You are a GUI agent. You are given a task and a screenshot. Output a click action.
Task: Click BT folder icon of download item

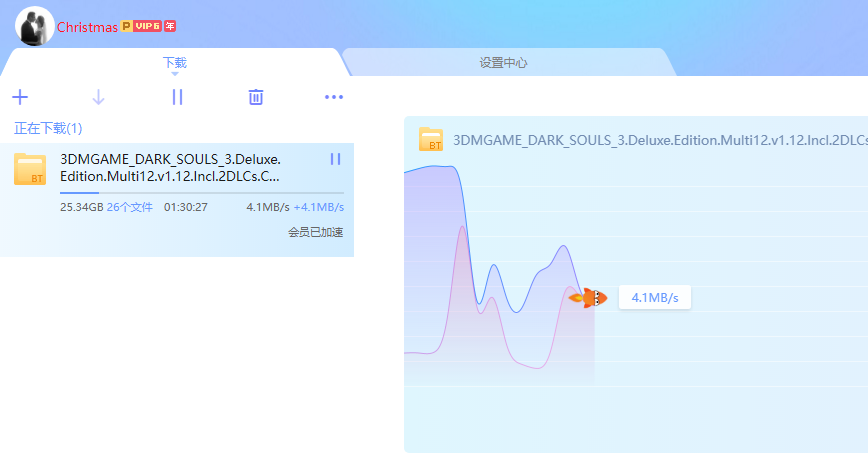30,169
